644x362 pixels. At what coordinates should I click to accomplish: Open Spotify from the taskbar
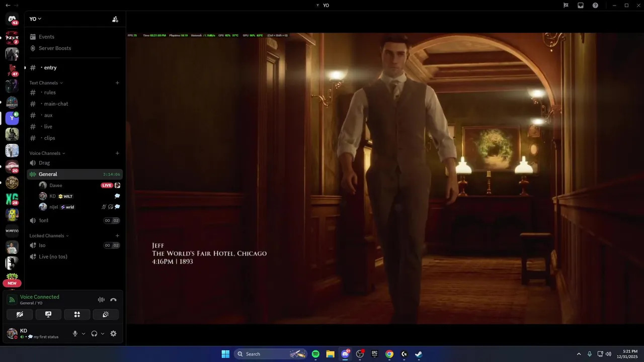tap(315, 354)
